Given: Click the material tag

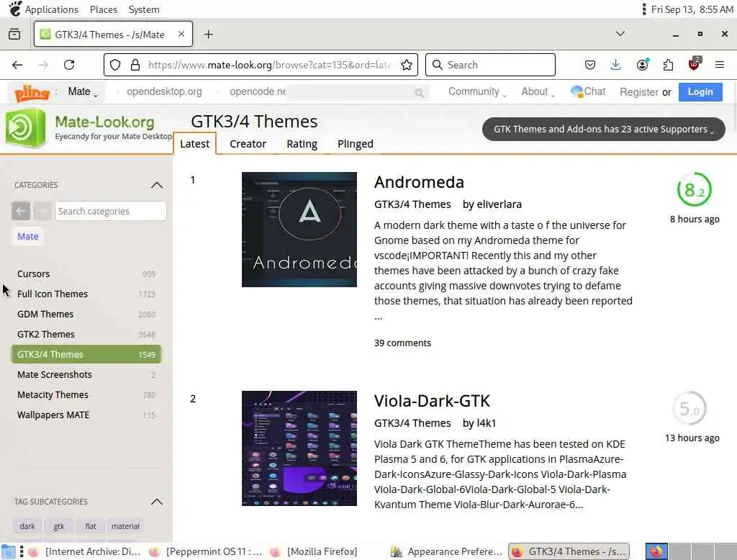Looking at the screenshot, I should coord(125,526).
